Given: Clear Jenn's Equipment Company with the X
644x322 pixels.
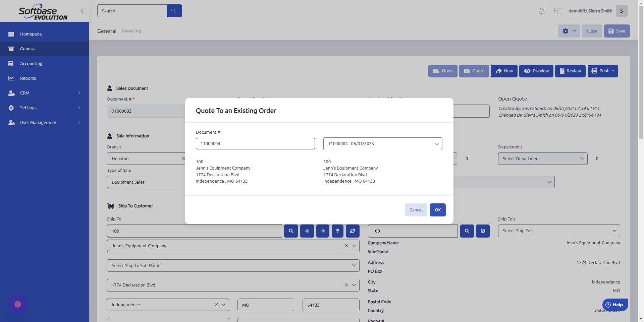Looking at the screenshot, I should (346, 246).
